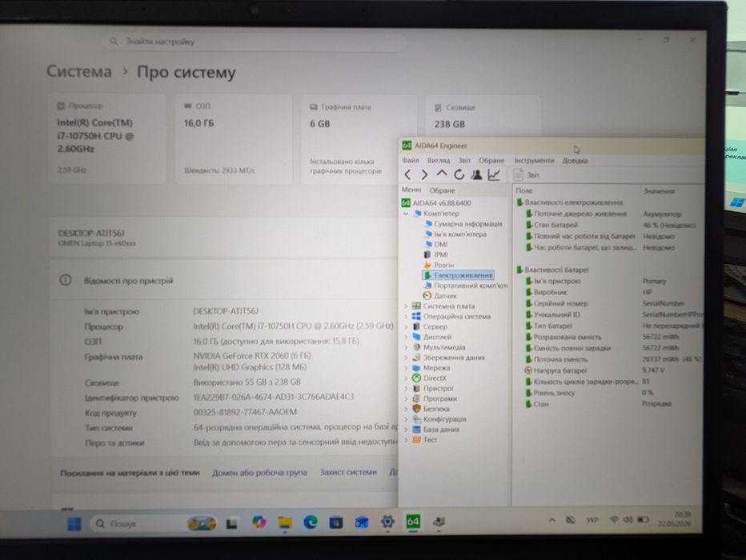Open the Файл menu in AIDA64
Image resolution: width=746 pixels, height=560 pixels.
pos(411,160)
